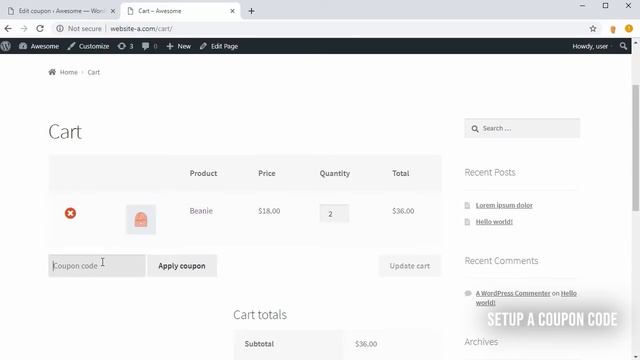Screen dimensions: 640x360
Task: Click the document icon beside Lorem ipsum dolor
Action: pos(467,205)
